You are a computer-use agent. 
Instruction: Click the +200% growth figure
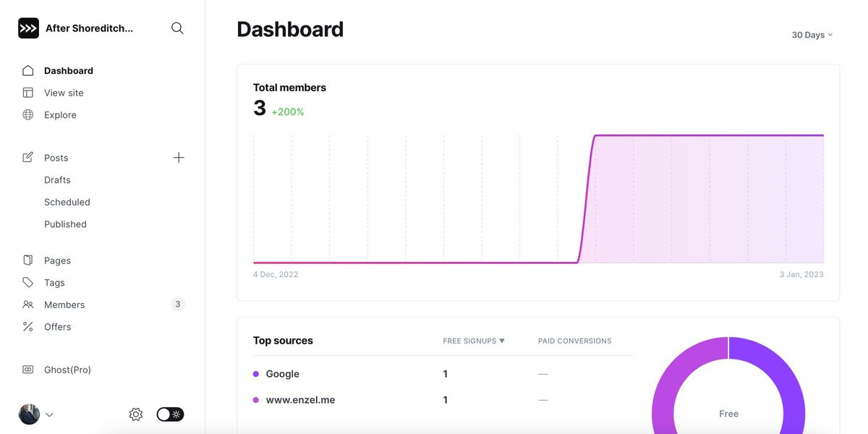[x=288, y=112]
